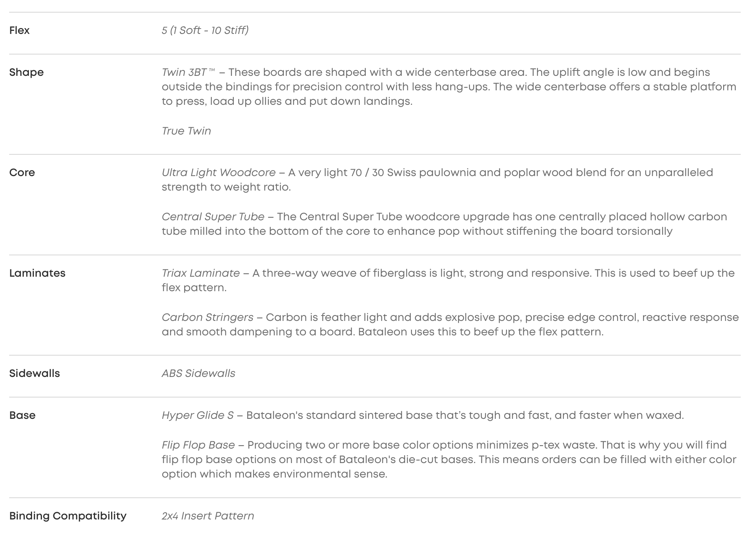Click the Binding Compatibility row label

68,516
